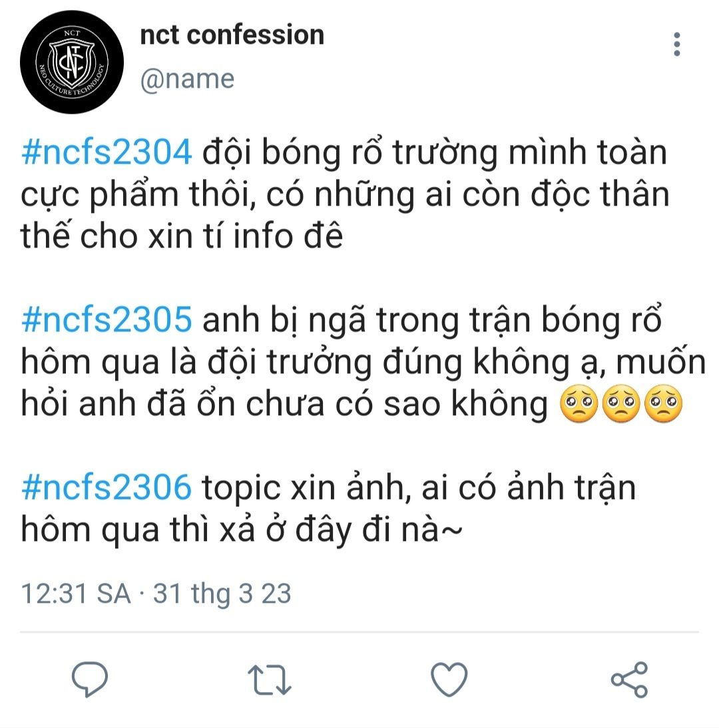Tap the last pleading face emoji
This screenshot has width=719, height=728.
(x=663, y=403)
